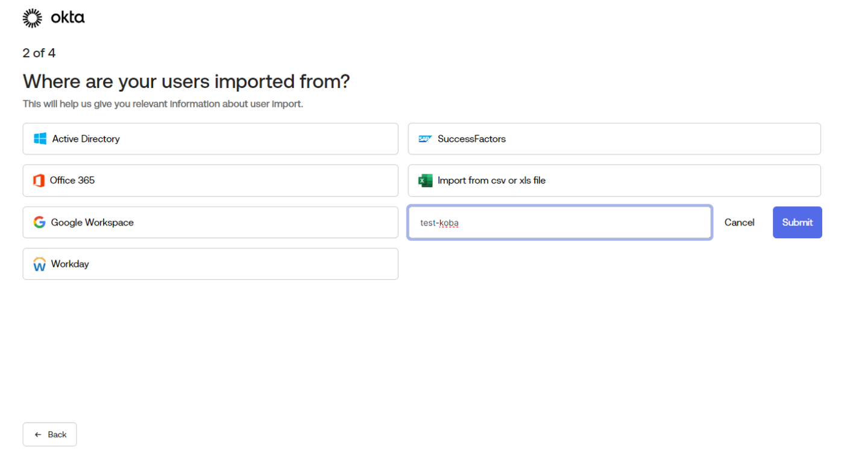Choose the Active Directory option
Image resolution: width=868 pixels, height=454 pixels.
click(210, 139)
